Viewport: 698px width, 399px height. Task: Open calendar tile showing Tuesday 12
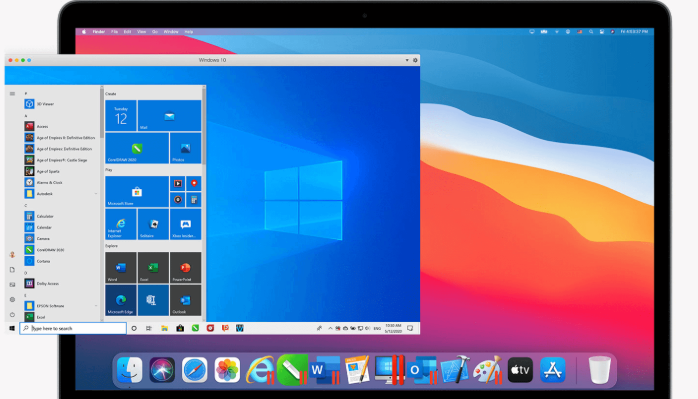coord(121,115)
